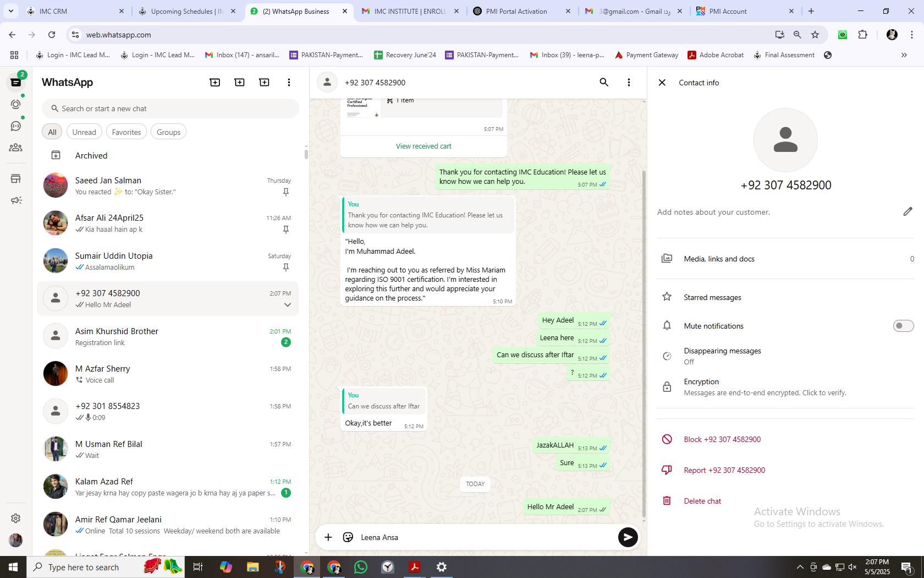Viewport: 924px width, 578px height.
Task: Open M Azfar Sherry chat
Action: click(168, 374)
